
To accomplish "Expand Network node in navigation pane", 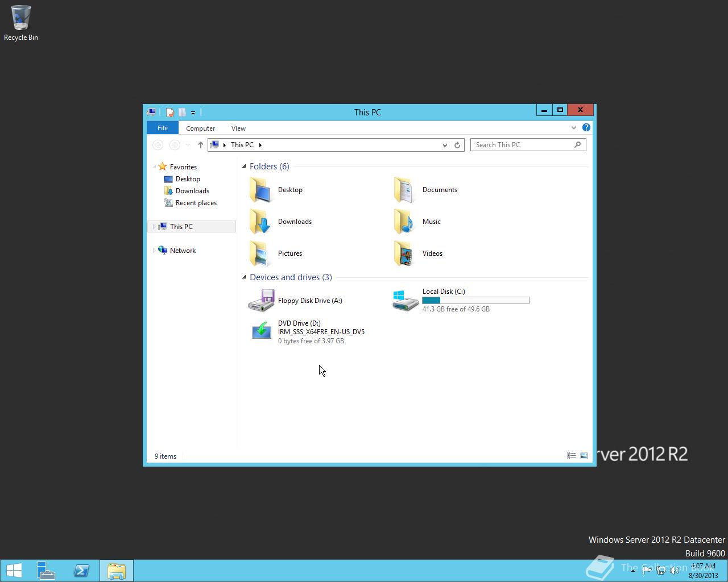I will [x=154, y=251].
